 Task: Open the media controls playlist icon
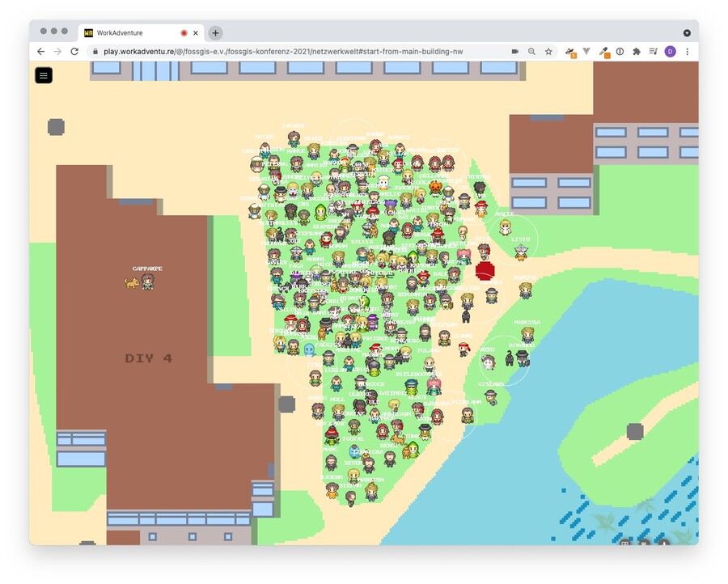point(654,52)
